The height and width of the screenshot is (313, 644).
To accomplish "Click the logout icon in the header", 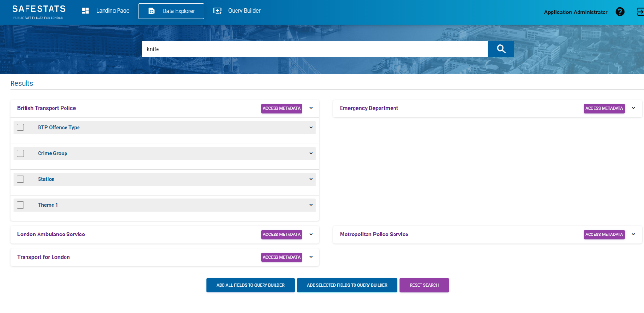I will pyautogui.click(x=640, y=12).
